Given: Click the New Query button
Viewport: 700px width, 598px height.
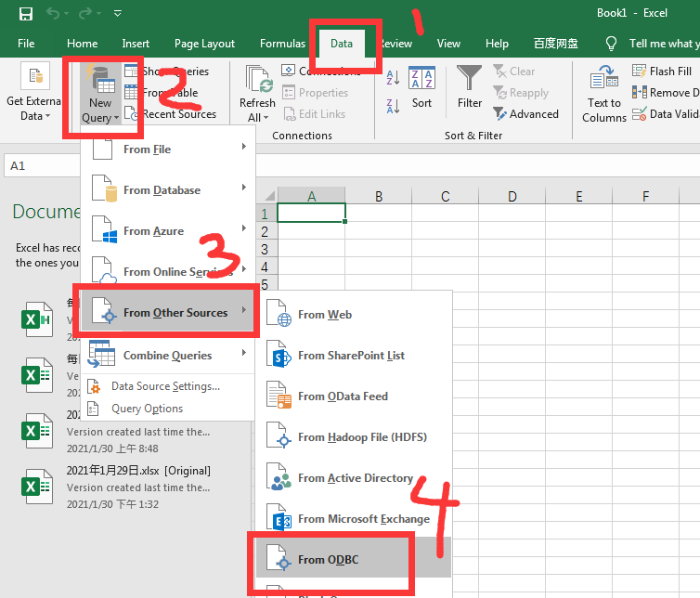Looking at the screenshot, I should [100, 94].
